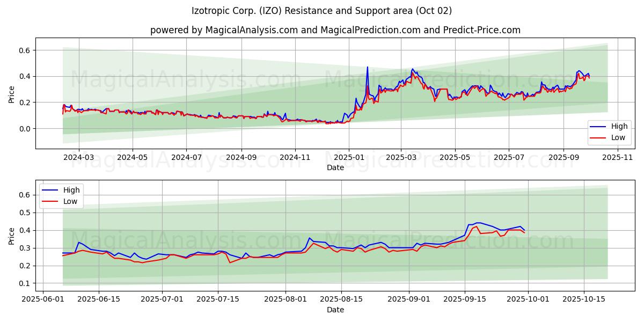
Task: Select the 'Low' label in bottom chart legend
Action: click(x=70, y=201)
